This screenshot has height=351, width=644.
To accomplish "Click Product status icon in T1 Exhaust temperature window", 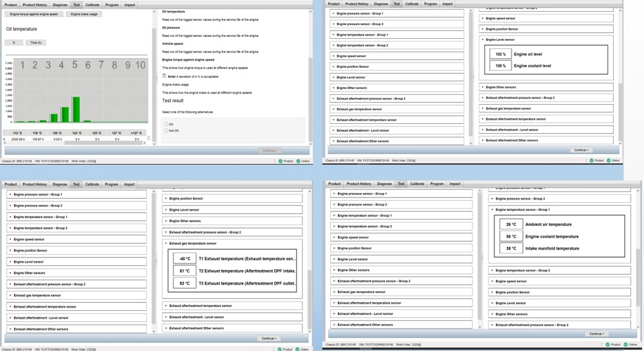I will click(x=279, y=349).
